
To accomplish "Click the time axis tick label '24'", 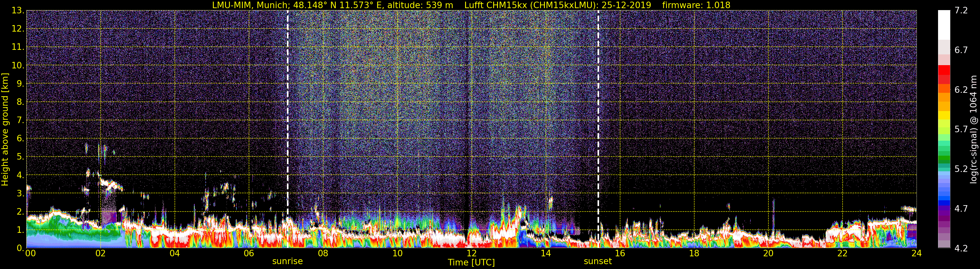I will pos(917,253).
